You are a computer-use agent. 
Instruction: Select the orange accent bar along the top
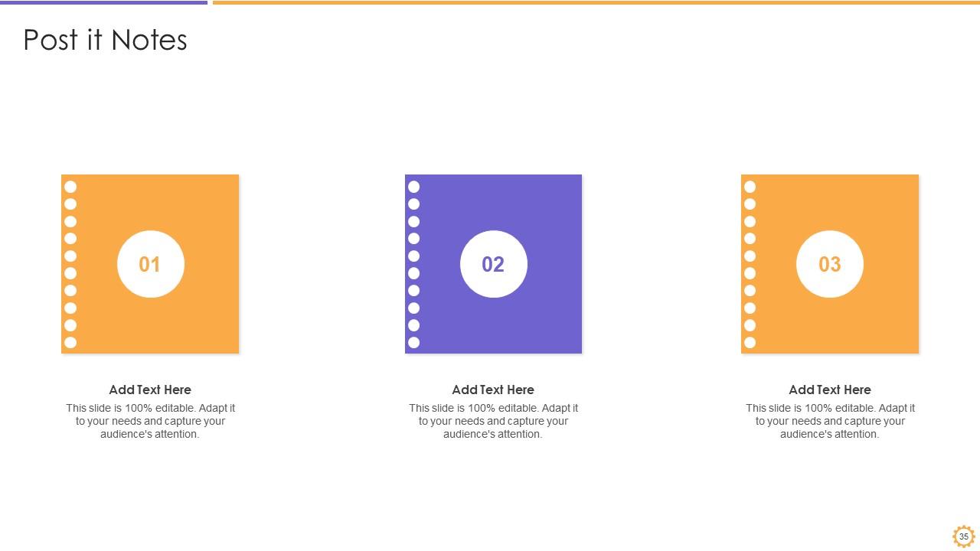(x=596, y=2)
